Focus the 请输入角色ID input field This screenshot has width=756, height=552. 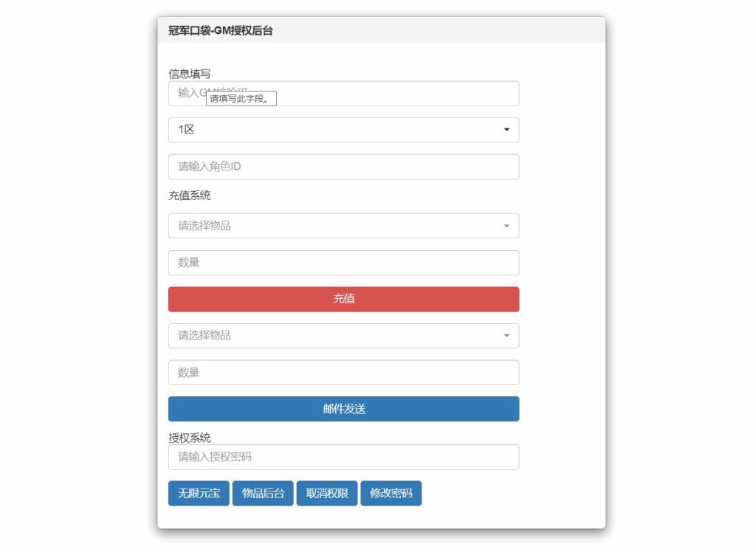pos(343,167)
